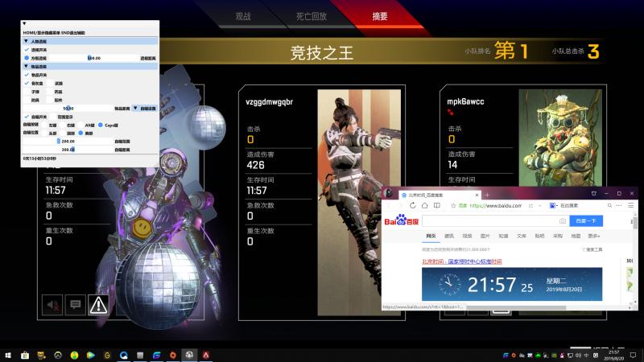Select the Caps键 aim key radio button
The image size is (644, 362).
[100, 125]
